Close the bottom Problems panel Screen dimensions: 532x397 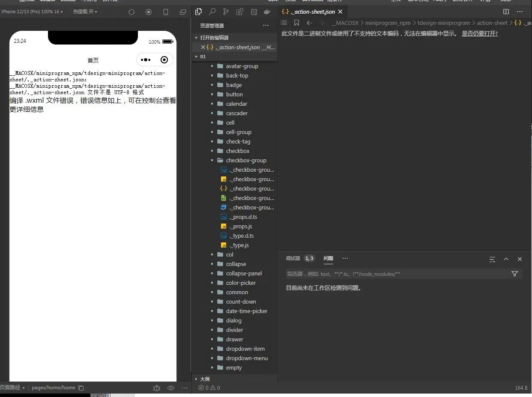(x=520, y=259)
